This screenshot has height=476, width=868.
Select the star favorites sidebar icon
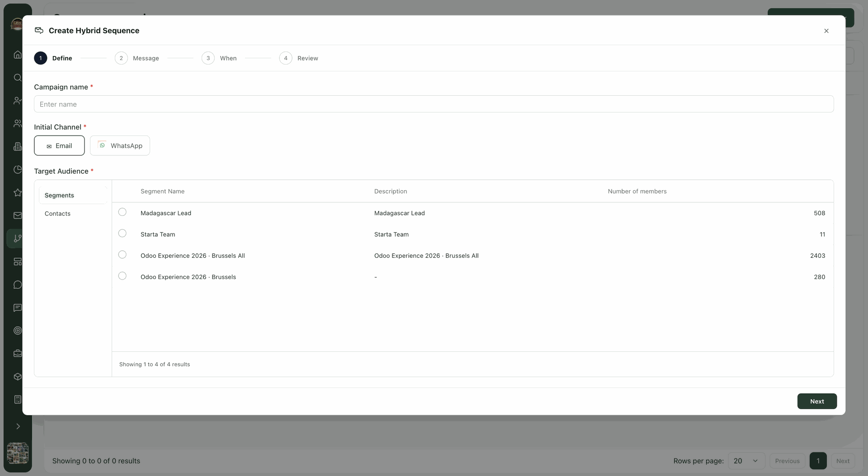18,192
